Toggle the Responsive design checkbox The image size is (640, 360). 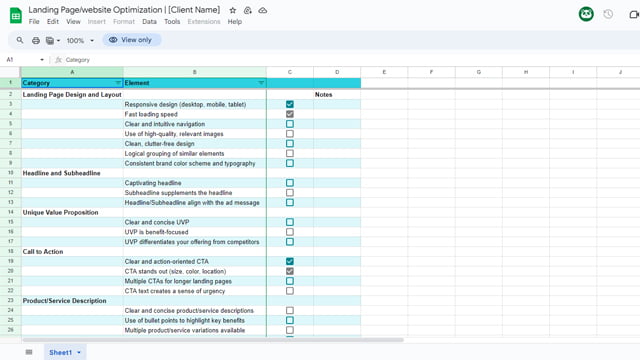(290, 104)
